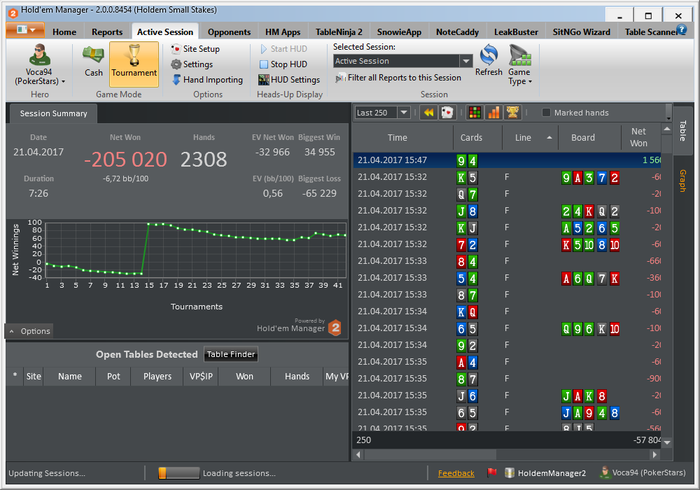Open the TableNinja 2 tab
Screen dimensions: 700x490
339,32
